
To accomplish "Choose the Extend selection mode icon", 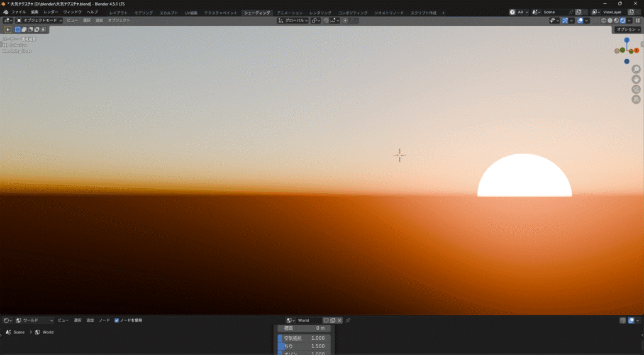I will tap(24, 30).
